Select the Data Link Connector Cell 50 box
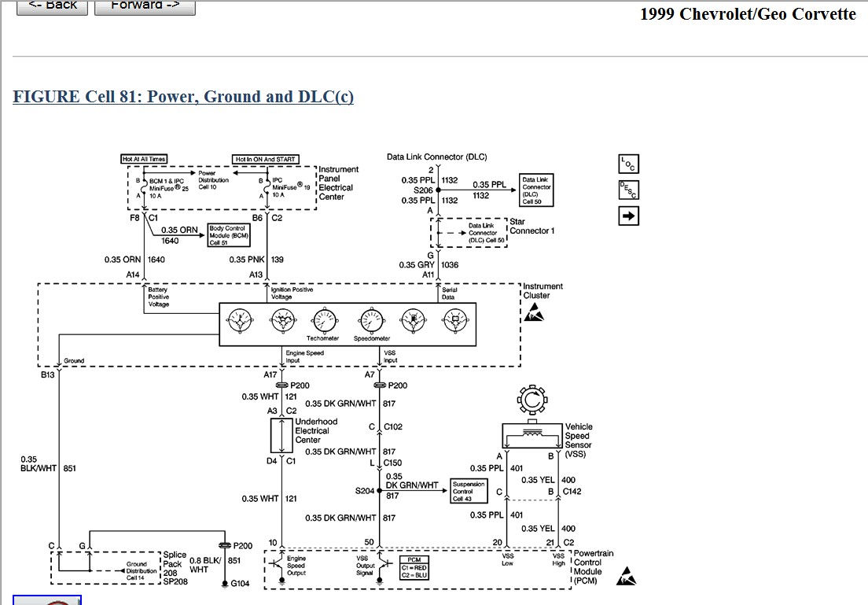Viewport: 868px width, 605px height. 536,190
